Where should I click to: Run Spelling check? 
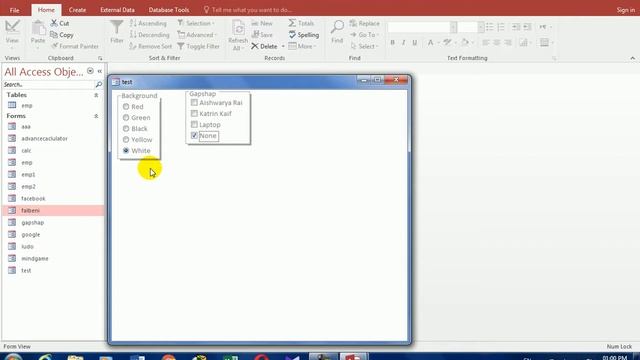(x=304, y=35)
